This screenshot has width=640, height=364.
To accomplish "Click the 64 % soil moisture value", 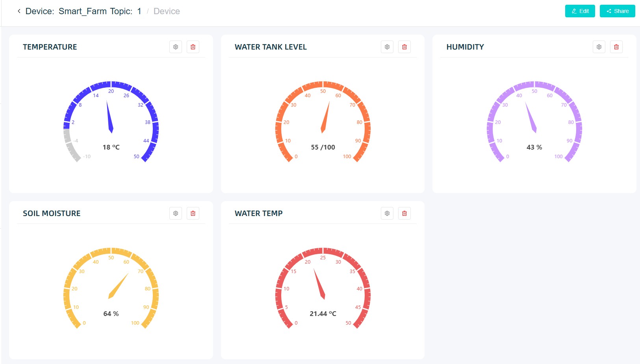I will 111,314.
